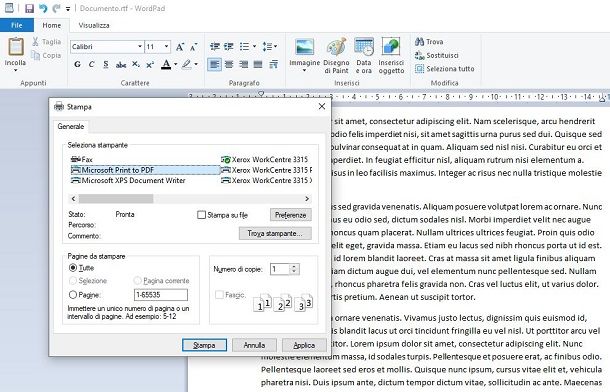The image size is (610, 392).
Task: Click the grow font icon
Action: tap(179, 47)
